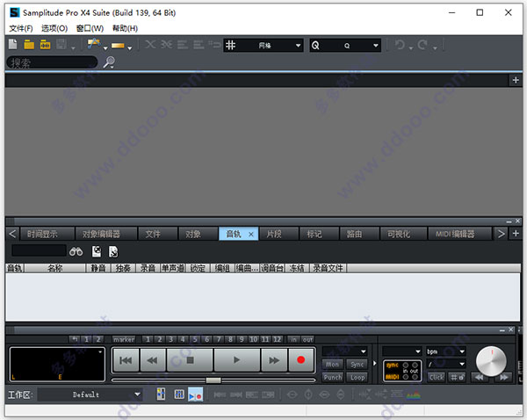Click the 搜索 search input field
The height and width of the screenshot is (420, 527).
click(52, 62)
